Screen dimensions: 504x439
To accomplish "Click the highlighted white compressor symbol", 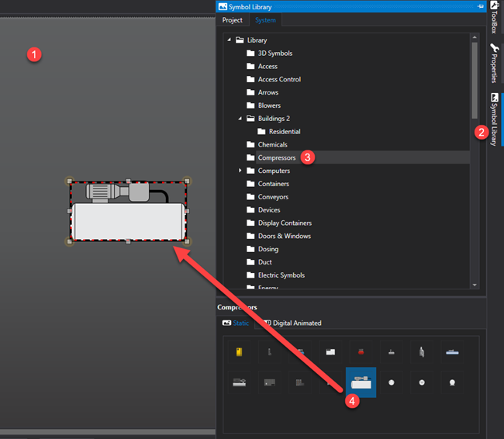I will point(361,382).
